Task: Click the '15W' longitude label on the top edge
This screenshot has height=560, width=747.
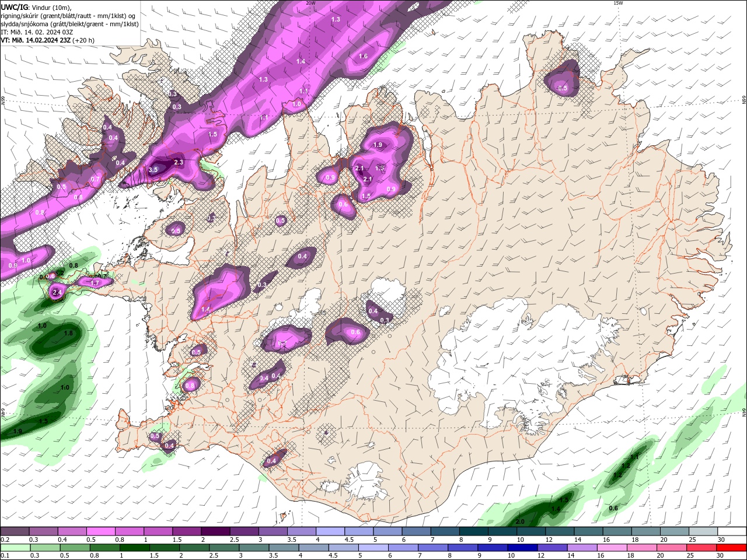Action: [x=618, y=3]
